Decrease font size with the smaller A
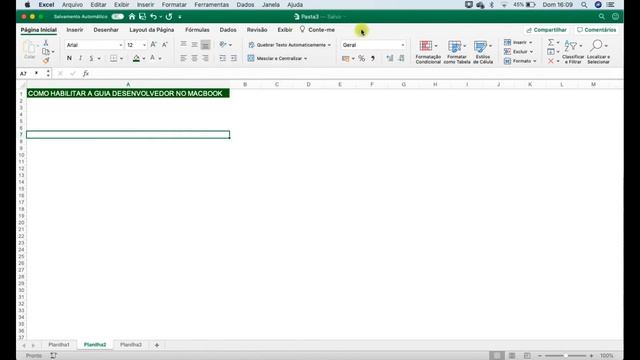Viewport: 640px width, 360px height. coord(165,45)
